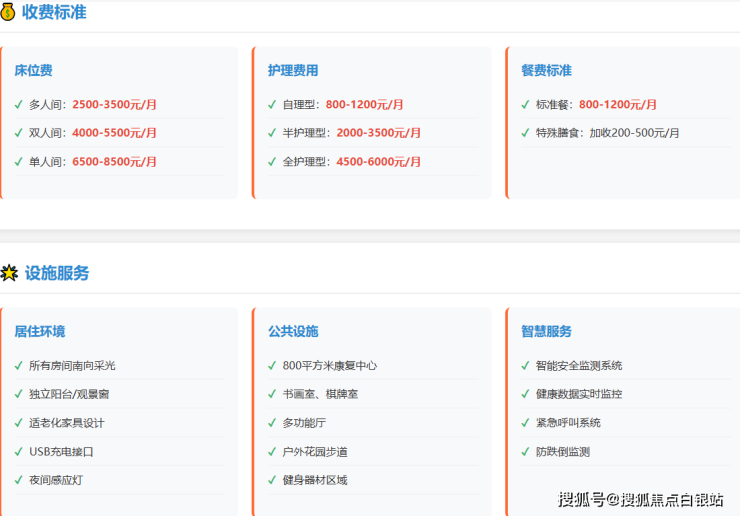Click the 半护理型 price 2000-3500元/月

click(378, 132)
